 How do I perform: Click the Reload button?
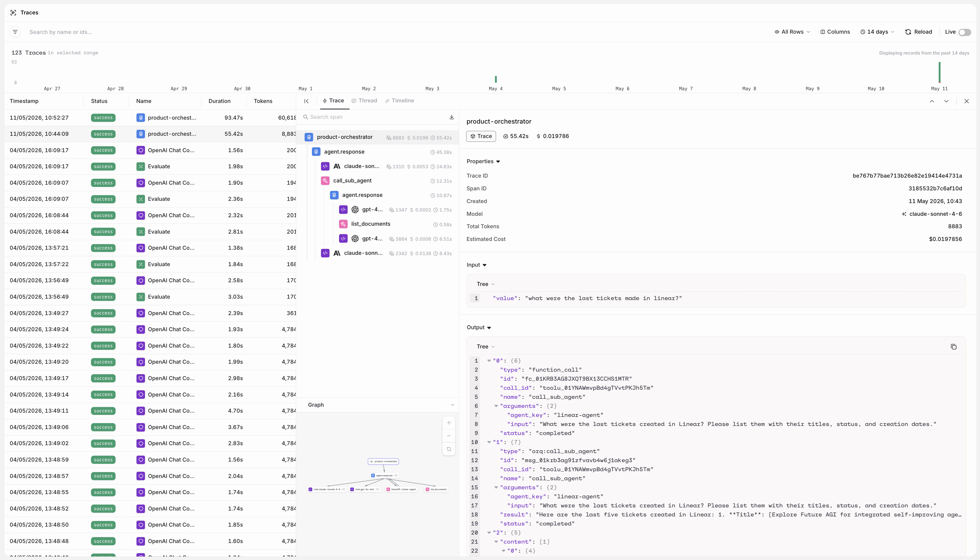pos(918,32)
